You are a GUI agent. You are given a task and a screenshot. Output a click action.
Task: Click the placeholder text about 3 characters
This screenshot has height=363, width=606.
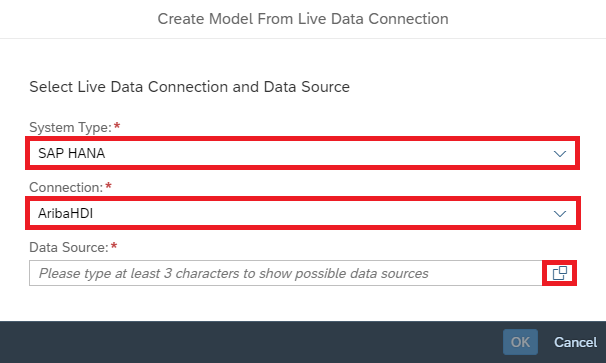click(233, 273)
